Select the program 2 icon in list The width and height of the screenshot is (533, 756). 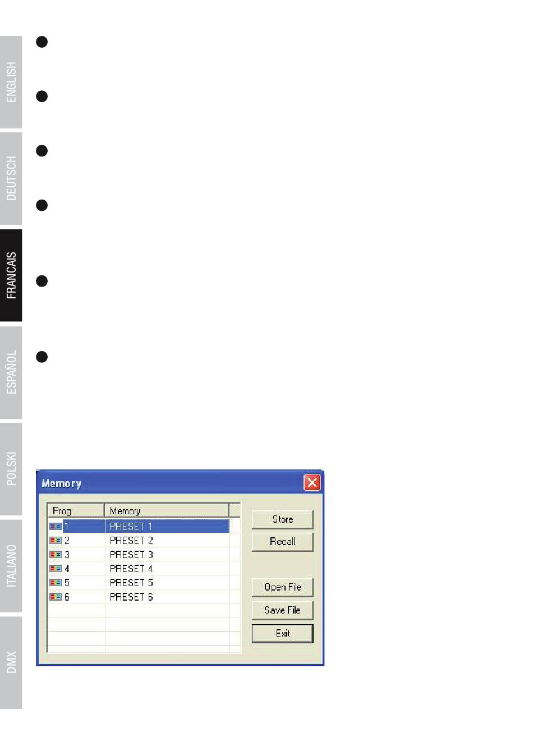click(56, 541)
